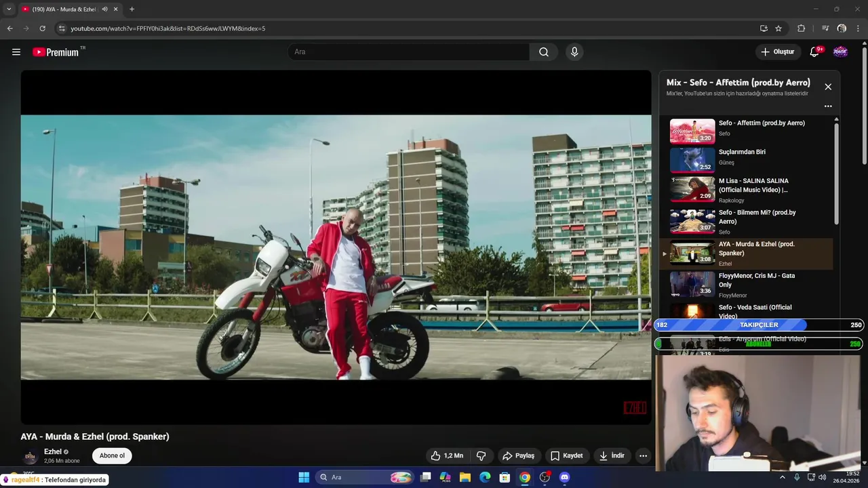
Task: Dislike the video with thumbs down
Action: [x=481, y=456]
